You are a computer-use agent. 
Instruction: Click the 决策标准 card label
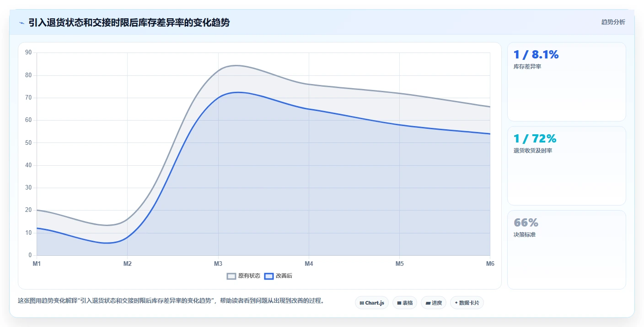(x=525, y=235)
